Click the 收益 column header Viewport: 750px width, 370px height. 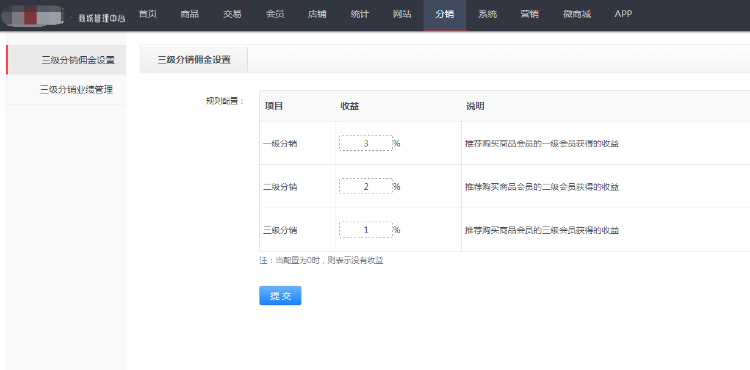coord(350,106)
